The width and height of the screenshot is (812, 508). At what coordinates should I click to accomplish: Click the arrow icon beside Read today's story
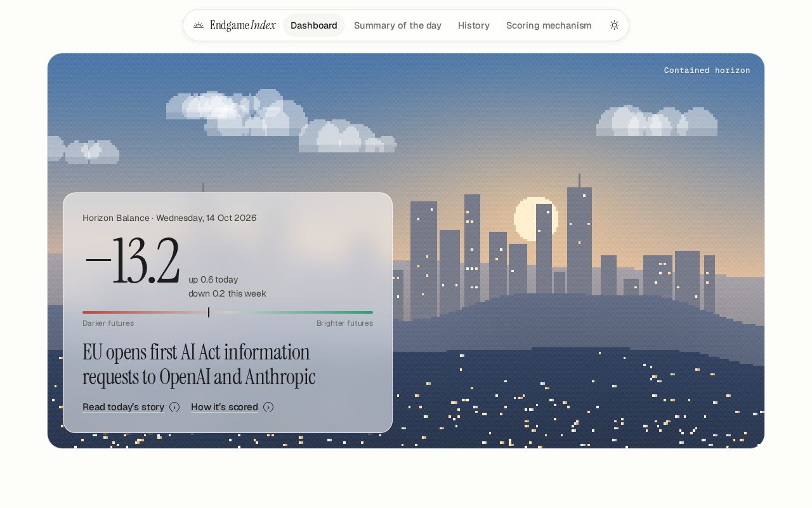pyautogui.click(x=174, y=407)
